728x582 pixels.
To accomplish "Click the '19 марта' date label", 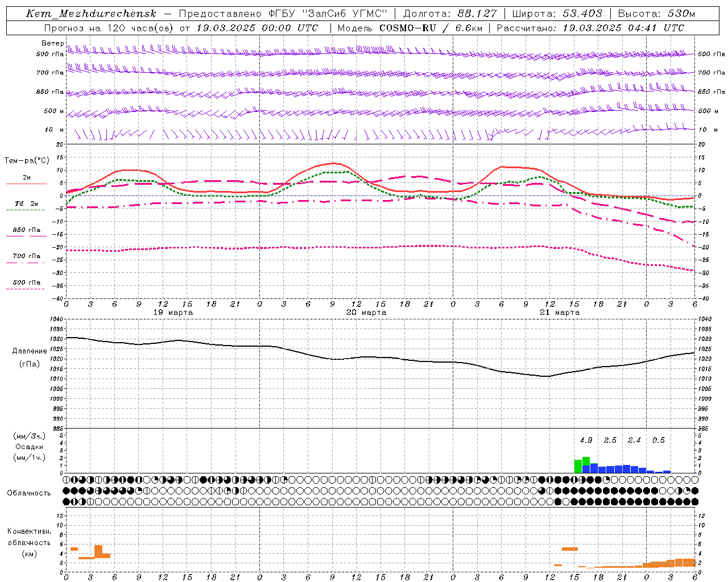I will [x=173, y=313].
